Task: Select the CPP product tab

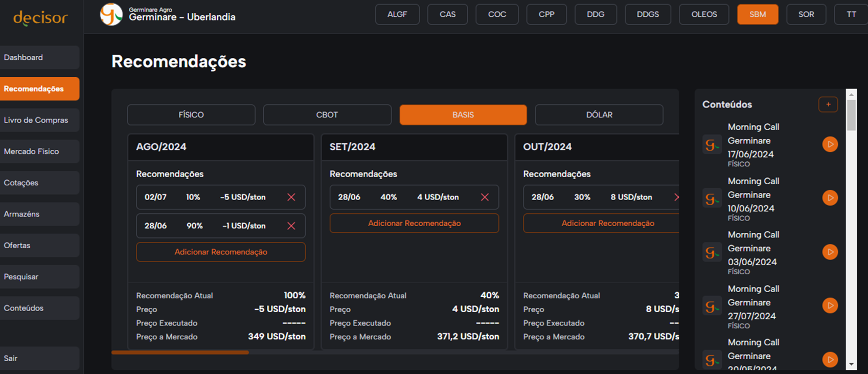Action: 546,14
